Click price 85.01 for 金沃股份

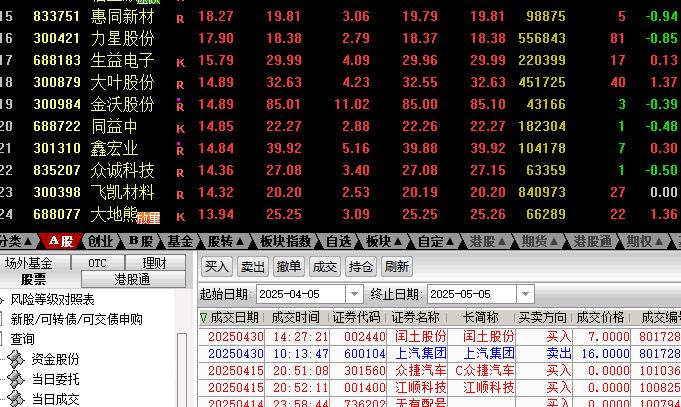(284, 104)
